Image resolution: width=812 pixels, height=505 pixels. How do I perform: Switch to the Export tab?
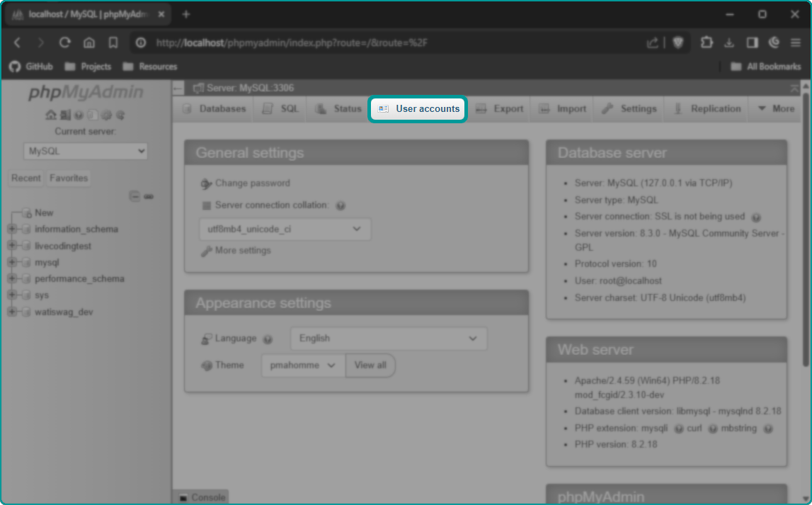pos(500,109)
